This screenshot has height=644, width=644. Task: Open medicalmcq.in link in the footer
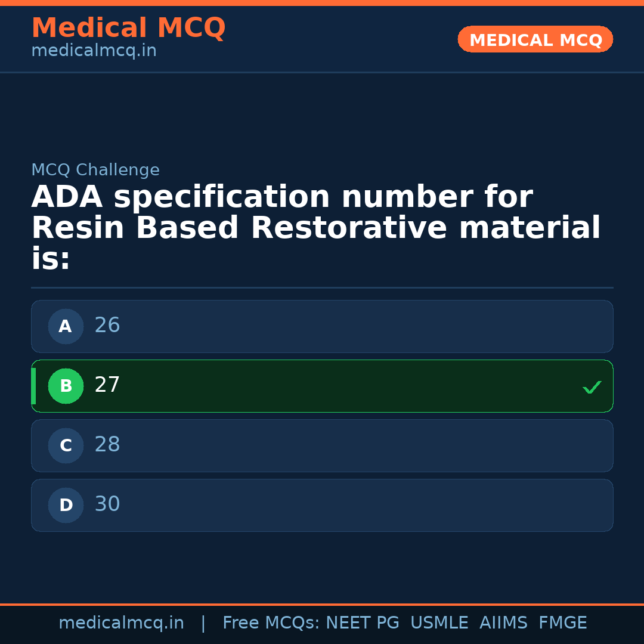point(121,623)
